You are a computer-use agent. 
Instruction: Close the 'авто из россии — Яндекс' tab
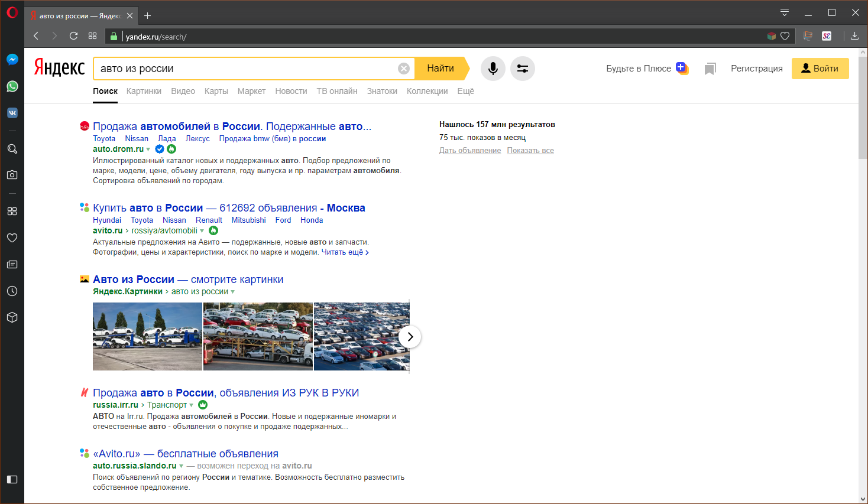point(130,16)
